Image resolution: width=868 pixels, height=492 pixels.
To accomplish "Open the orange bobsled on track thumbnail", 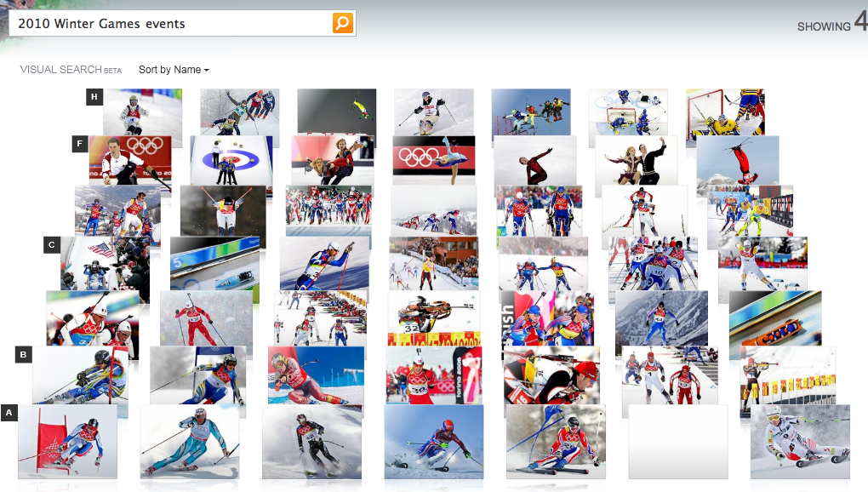I will coord(775,318).
